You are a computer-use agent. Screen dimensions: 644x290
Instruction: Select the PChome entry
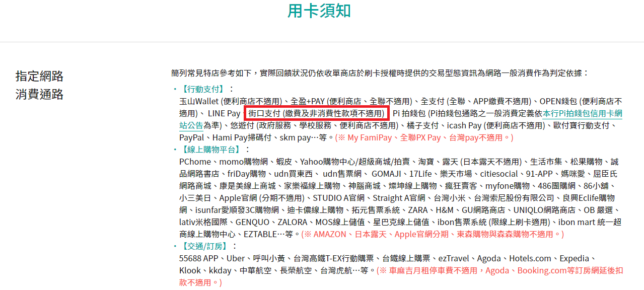pyautogui.click(x=195, y=162)
